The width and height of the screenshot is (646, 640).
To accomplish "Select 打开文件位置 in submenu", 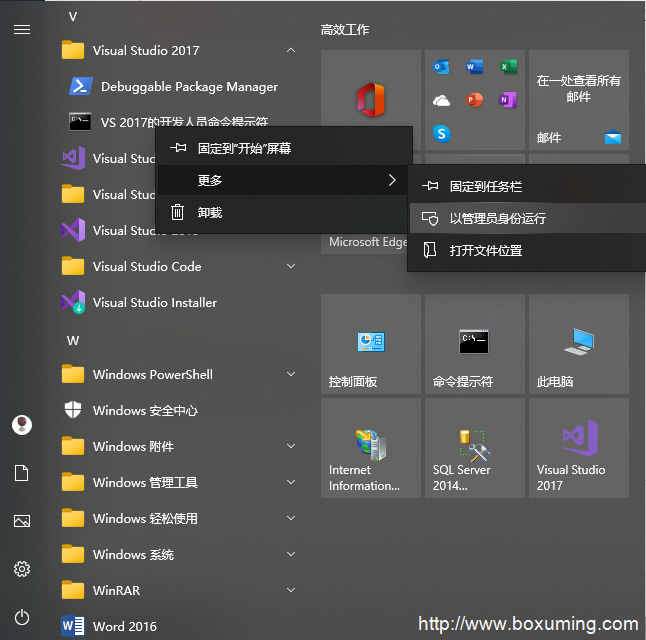I will pyautogui.click(x=527, y=251).
